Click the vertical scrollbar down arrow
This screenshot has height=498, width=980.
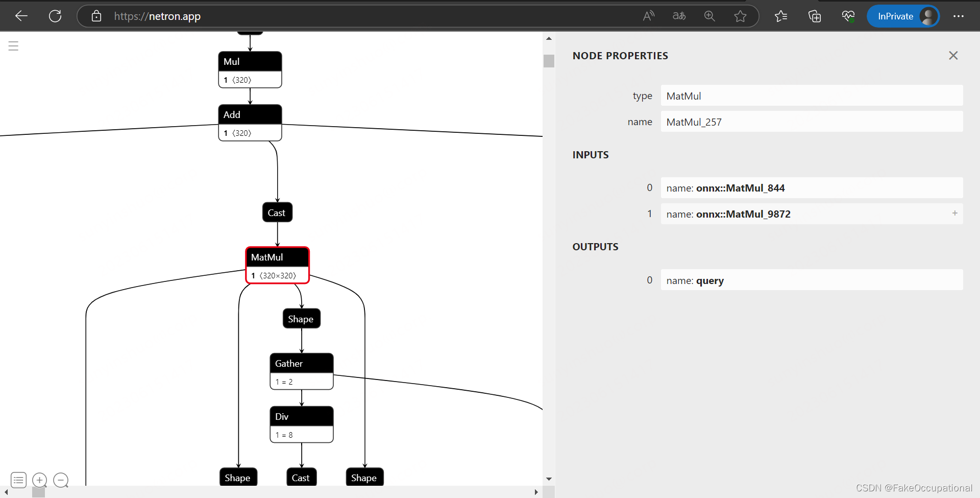pos(549,479)
